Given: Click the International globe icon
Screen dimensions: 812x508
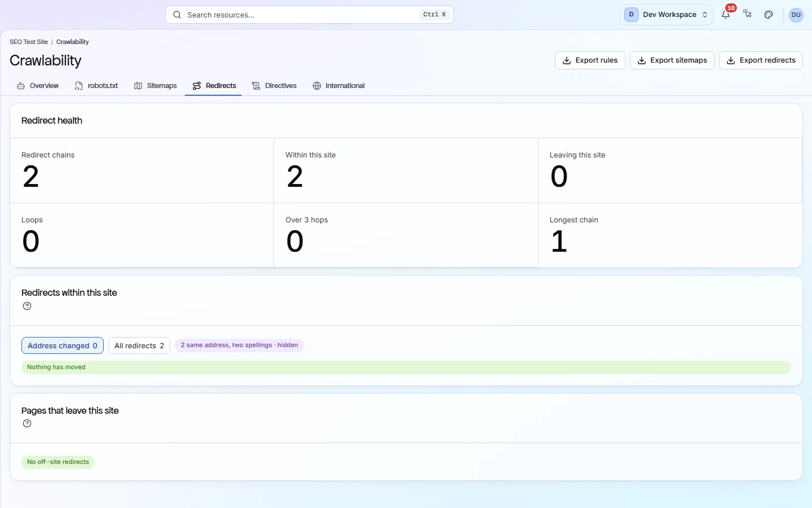Looking at the screenshot, I should coord(317,86).
